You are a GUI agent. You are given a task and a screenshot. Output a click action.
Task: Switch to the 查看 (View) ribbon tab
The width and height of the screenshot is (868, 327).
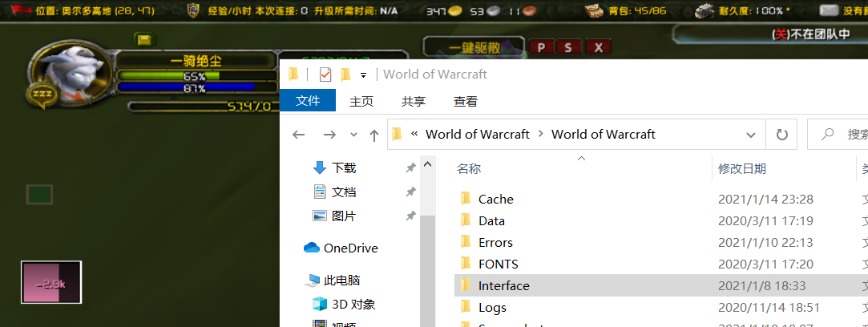click(x=466, y=101)
